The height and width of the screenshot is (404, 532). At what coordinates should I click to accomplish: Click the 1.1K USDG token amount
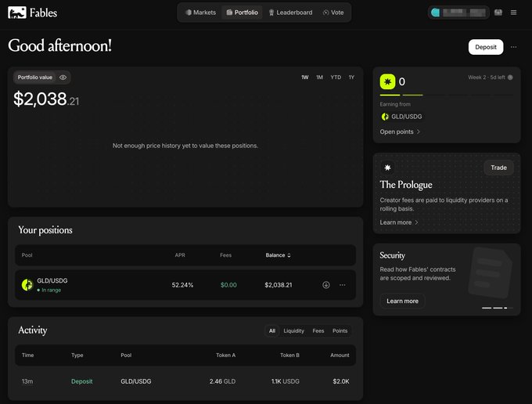pos(286,381)
